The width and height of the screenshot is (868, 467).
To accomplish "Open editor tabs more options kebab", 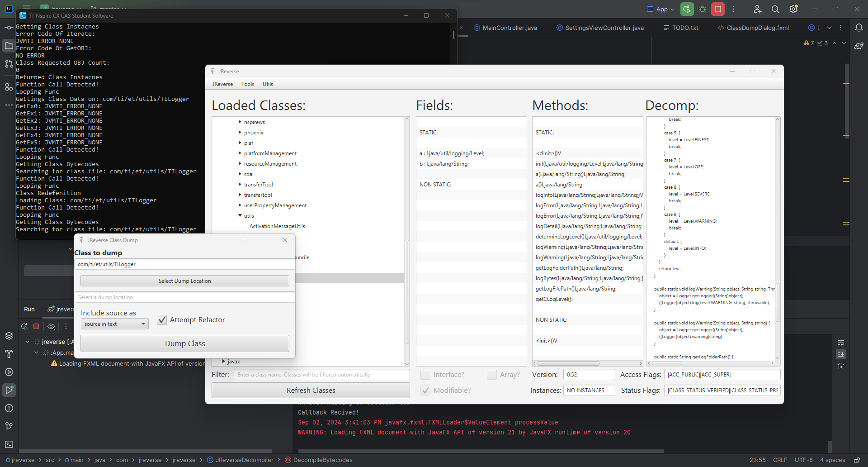I will (841, 28).
